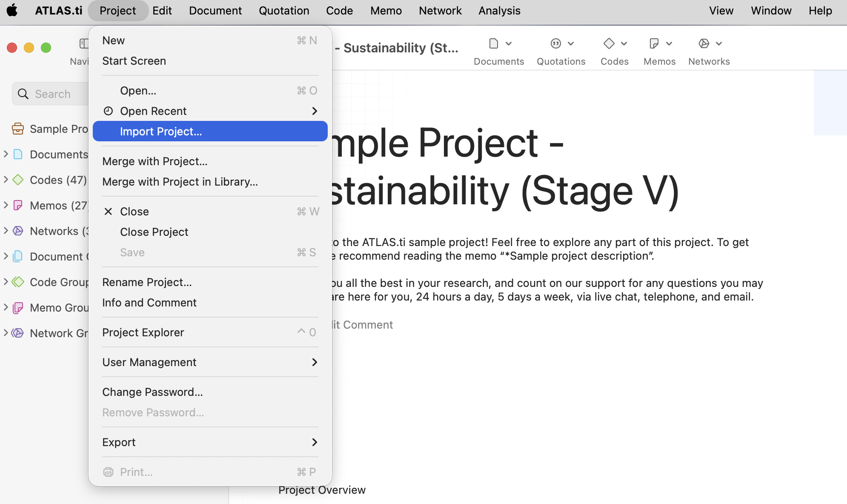847x504 pixels.
Task: Expand the Export submenu
Action: tap(210, 442)
